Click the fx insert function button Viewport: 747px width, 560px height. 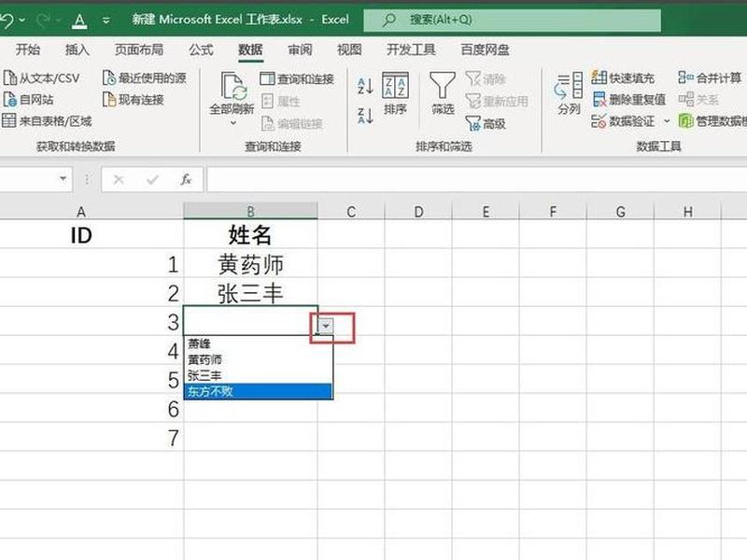[x=186, y=179]
